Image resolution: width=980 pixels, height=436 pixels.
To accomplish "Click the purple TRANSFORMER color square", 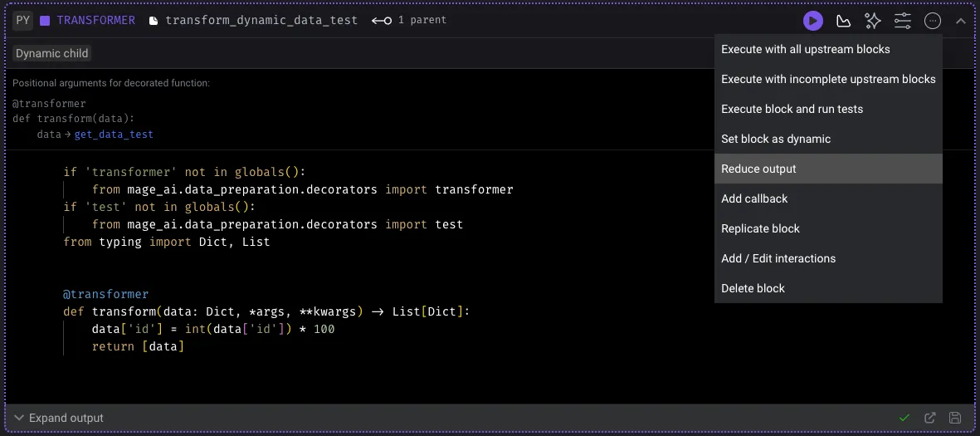I will 45,21.
